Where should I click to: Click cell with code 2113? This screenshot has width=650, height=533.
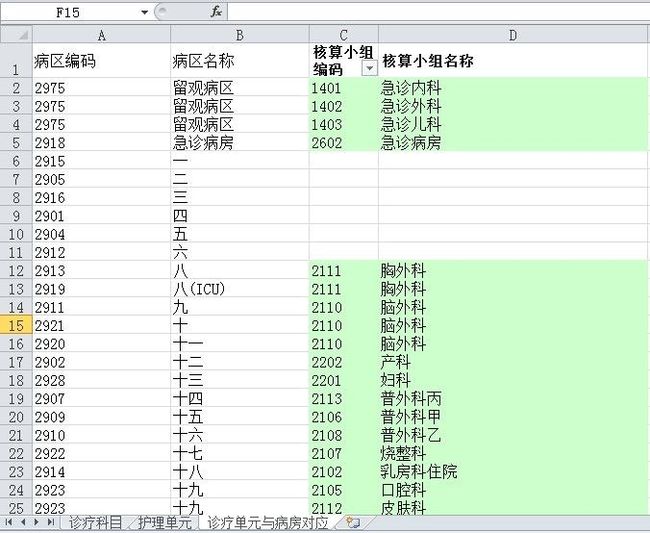(344, 398)
